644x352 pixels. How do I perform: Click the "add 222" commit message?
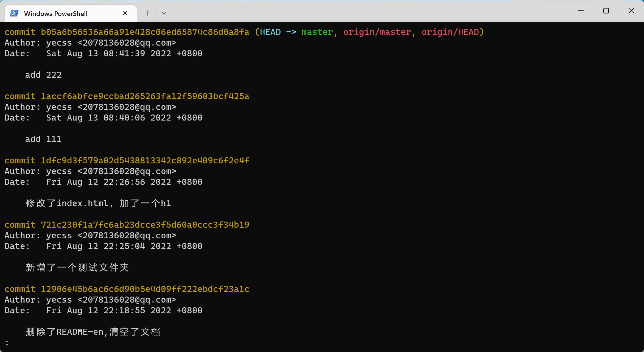tap(43, 75)
